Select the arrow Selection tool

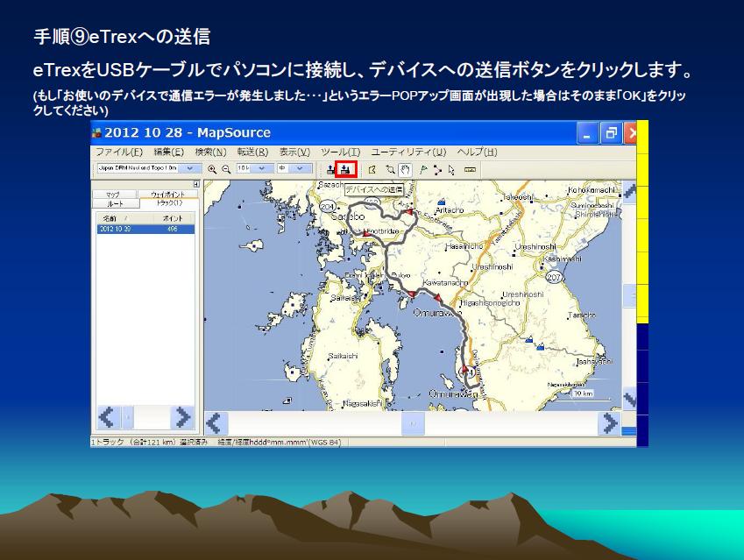451,169
